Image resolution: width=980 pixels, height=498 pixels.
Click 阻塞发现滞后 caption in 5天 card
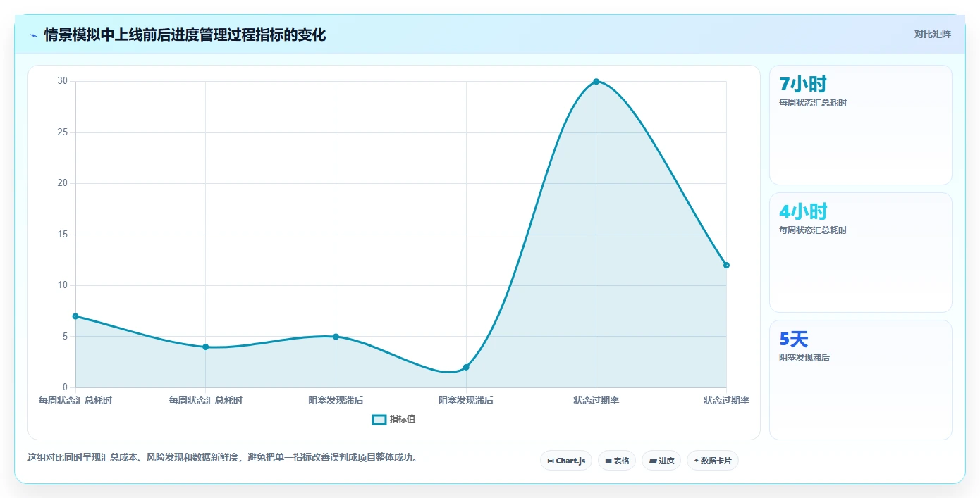(804, 358)
